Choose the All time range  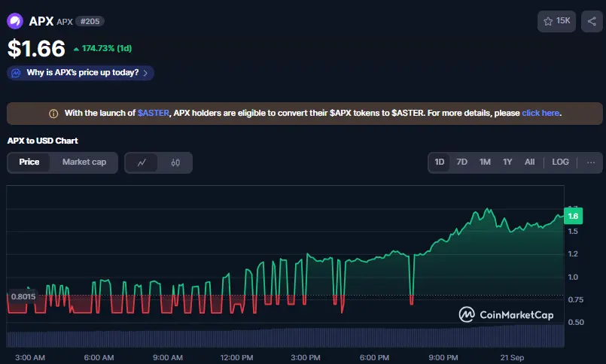click(529, 162)
